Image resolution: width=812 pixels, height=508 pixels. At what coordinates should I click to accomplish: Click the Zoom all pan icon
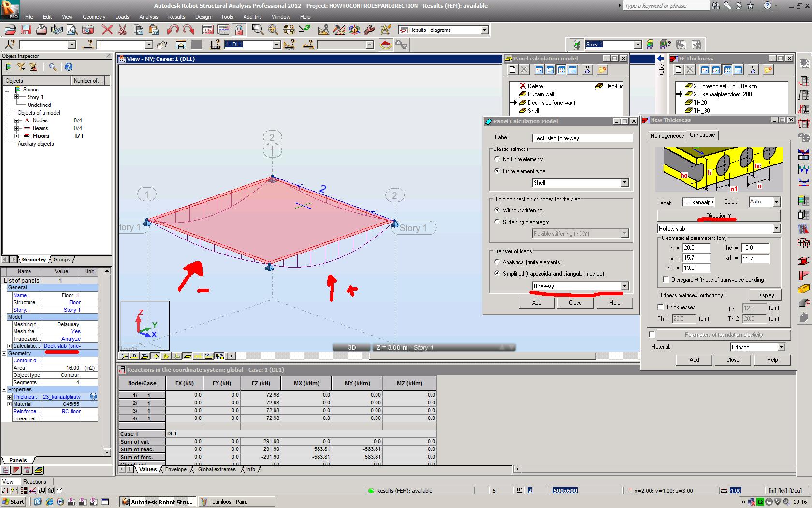273,30
